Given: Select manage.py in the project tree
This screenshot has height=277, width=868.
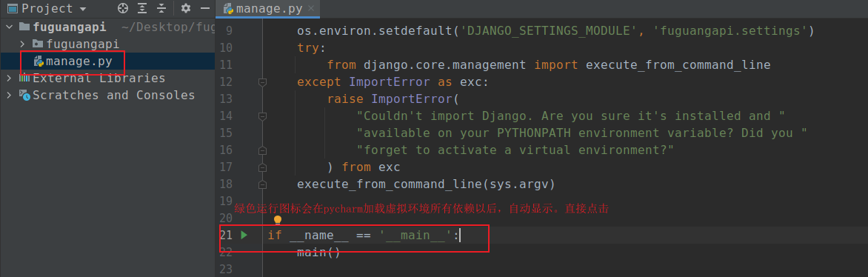Looking at the screenshot, I should tap(79, 61).
